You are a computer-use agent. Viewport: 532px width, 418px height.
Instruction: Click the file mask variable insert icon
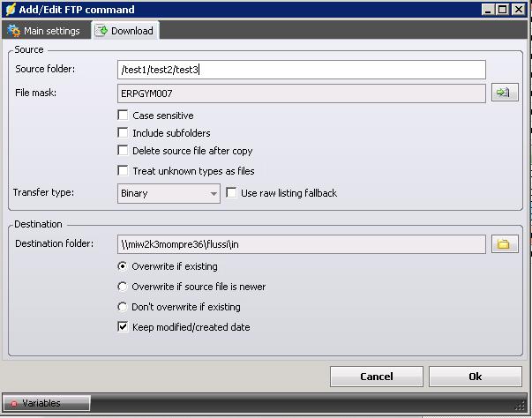coord(505,93)
